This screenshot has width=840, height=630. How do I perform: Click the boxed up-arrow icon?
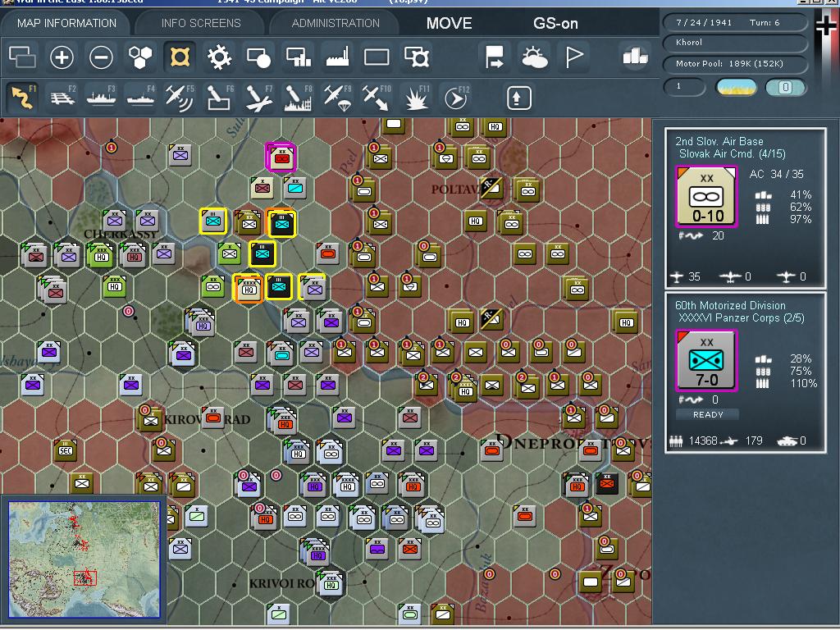[518, 98]
